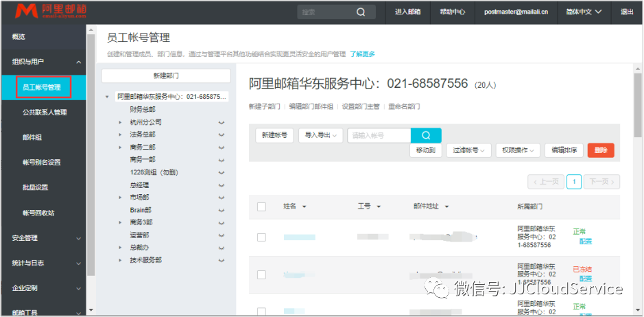
Task: Open the 简体中文 language dropdown
Action: click(584, 12)
